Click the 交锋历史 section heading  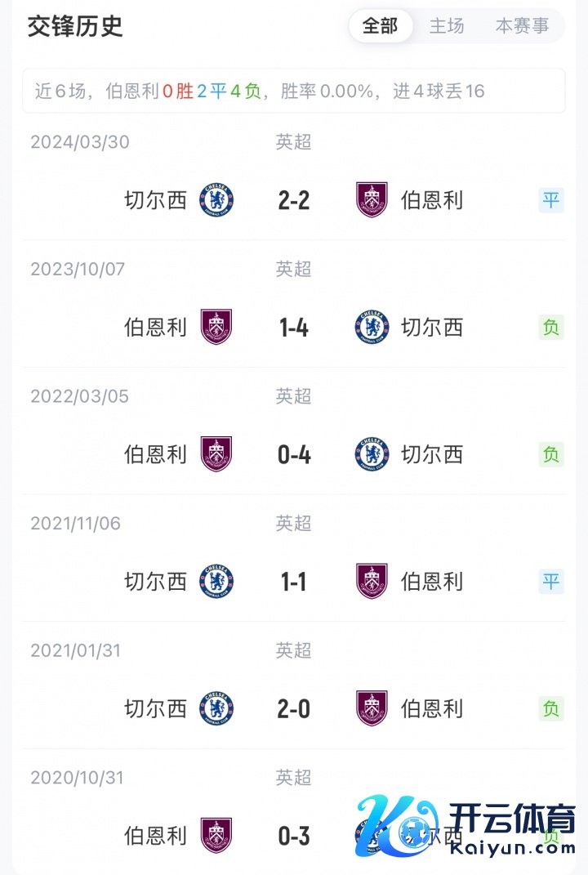point(75,26)
